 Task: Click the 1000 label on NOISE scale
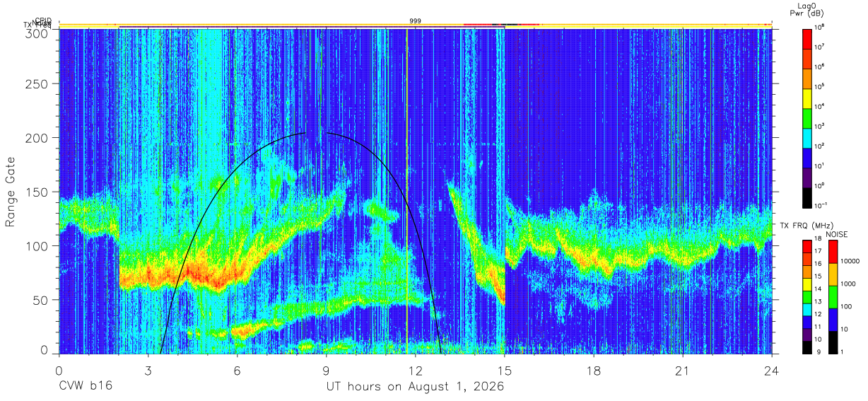[848, 285]
